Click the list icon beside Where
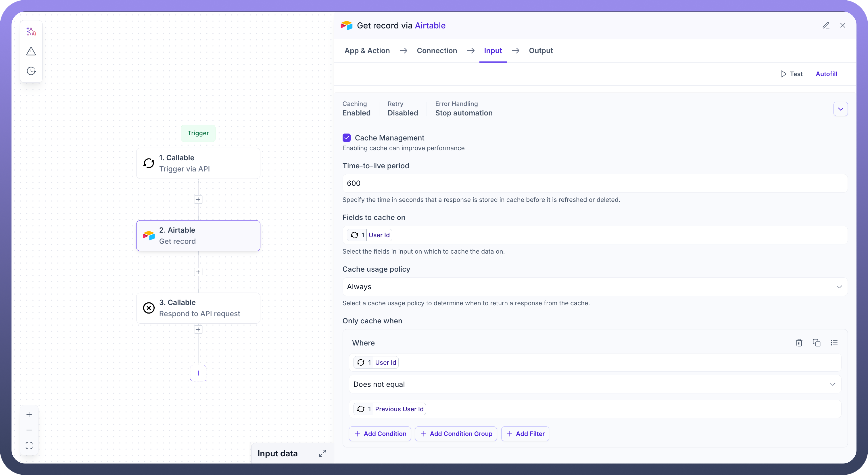 [834, 343]
